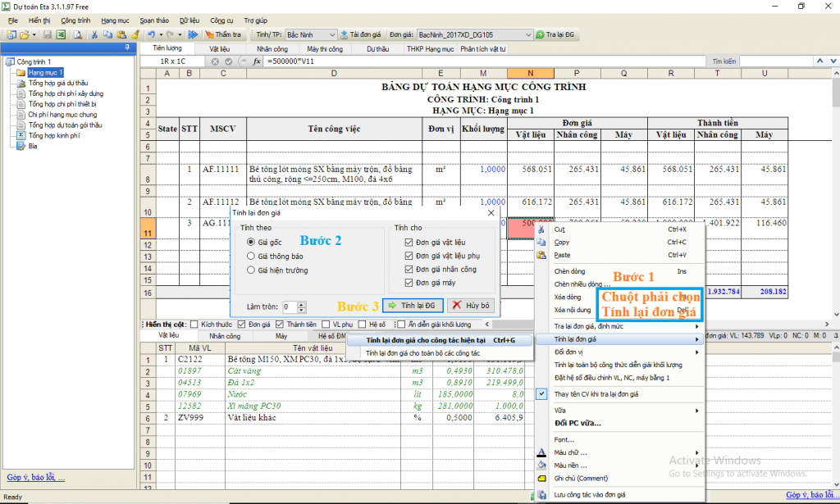The image size is (840, 504).
Task: Click the Tra lại ĐG refresh icon
Action: point(541,35)
